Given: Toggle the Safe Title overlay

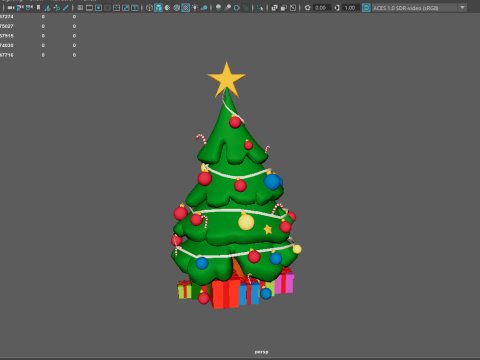Looking at the screenshot, I should pyautogui.click(x=135, y=8).
